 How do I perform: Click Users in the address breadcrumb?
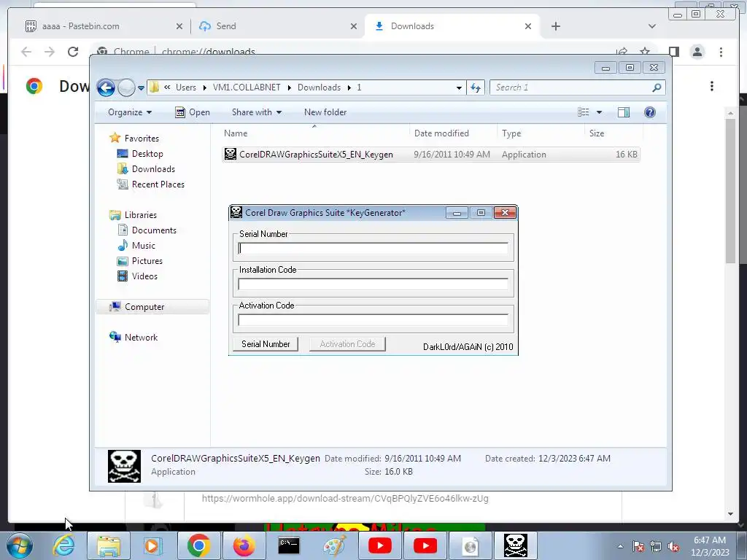(x=186, y=87)
